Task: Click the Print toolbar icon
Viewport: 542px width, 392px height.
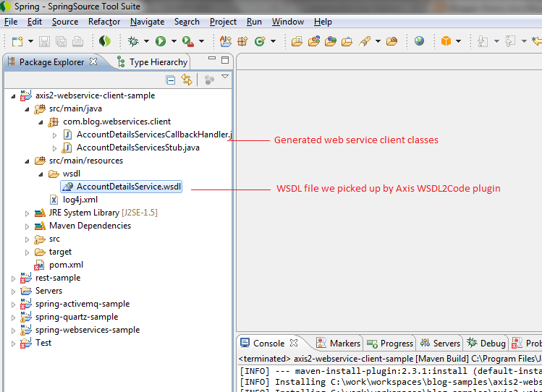Action: tap(77, 41)
